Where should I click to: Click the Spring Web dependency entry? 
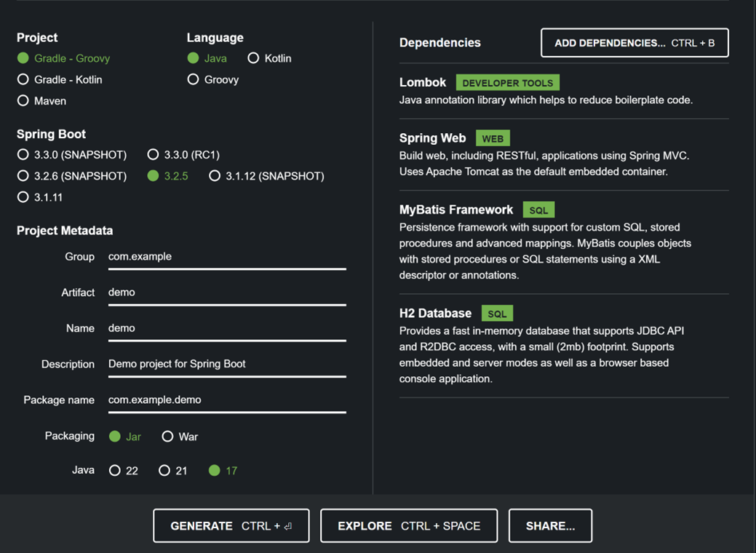[x=564, y=154]
